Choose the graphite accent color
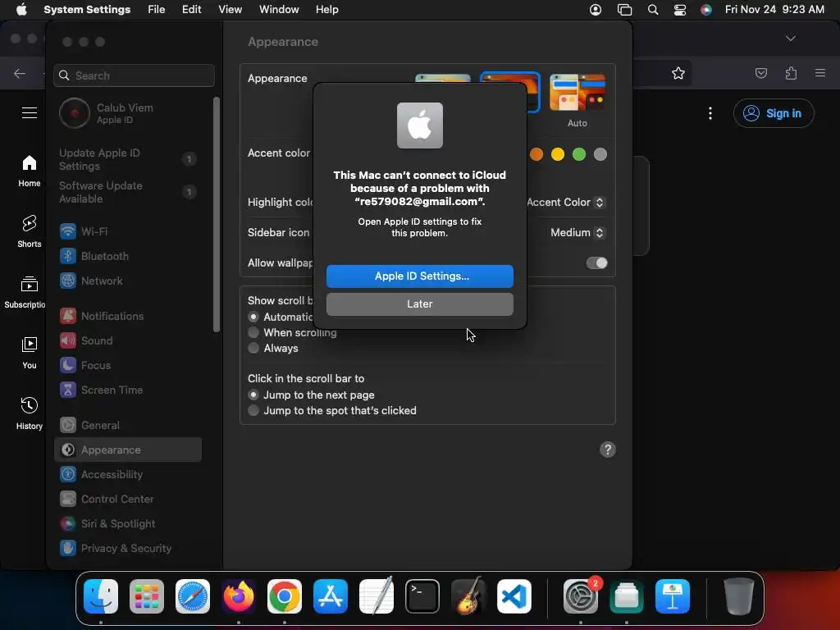 coord(600,154)
